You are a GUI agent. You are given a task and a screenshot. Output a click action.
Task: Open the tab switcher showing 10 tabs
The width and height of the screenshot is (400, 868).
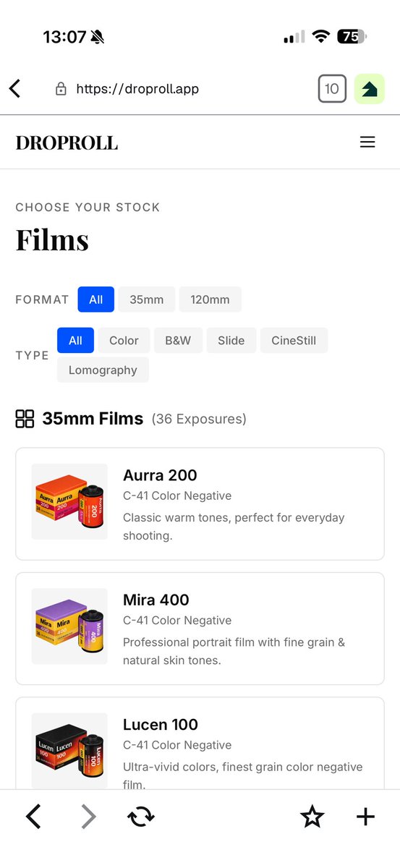[332, 89]
